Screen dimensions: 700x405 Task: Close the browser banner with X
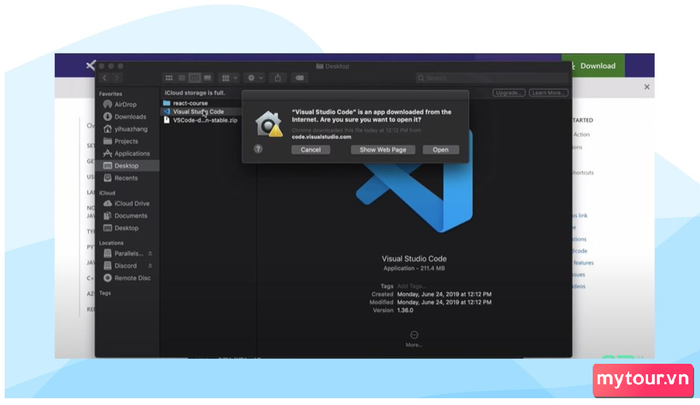(647, 87)
